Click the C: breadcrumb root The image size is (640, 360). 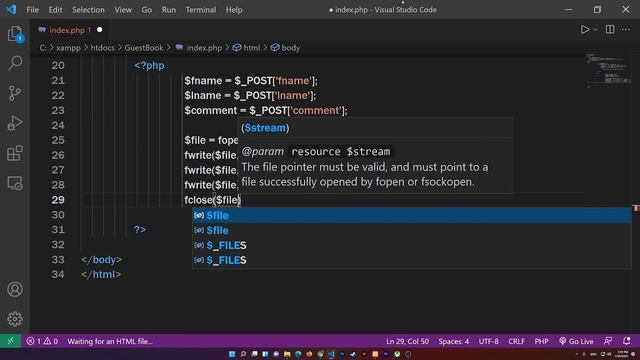[43, 48]
